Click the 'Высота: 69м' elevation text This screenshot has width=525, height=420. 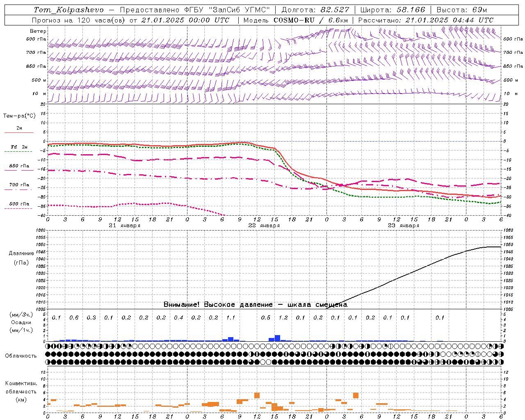click(461, 10)
